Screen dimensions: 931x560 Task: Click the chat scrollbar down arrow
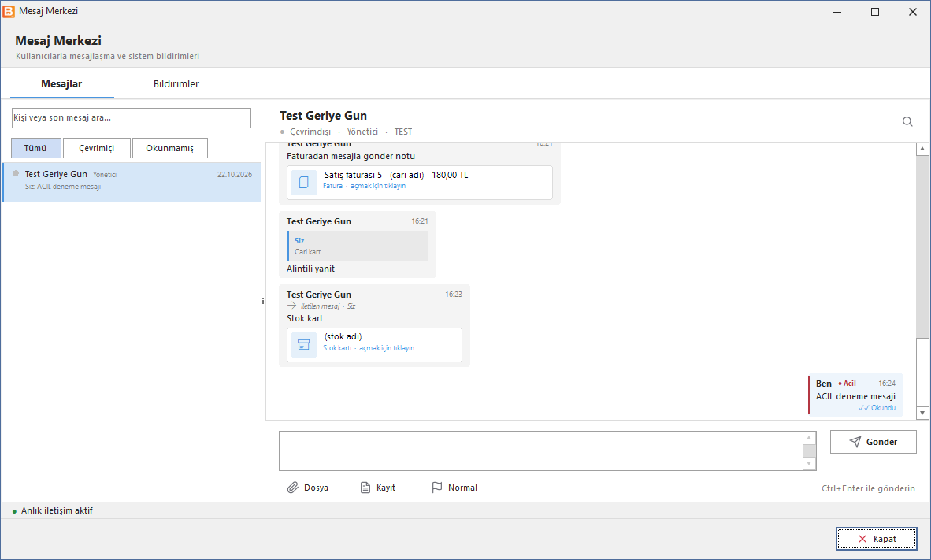(x=922, y=413)
